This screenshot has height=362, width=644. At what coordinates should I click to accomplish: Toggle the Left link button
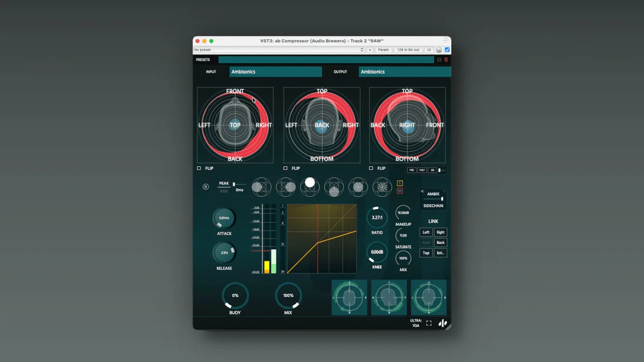click(x=426, y=232)
